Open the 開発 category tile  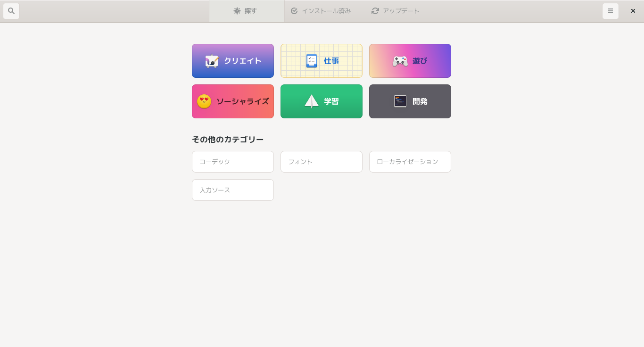click(410, 101)
